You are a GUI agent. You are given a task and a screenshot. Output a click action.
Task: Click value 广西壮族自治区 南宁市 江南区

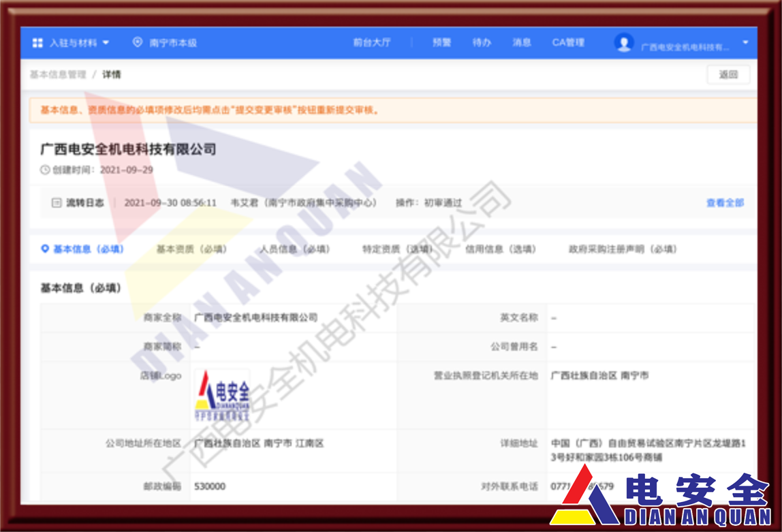pos(259,443)
